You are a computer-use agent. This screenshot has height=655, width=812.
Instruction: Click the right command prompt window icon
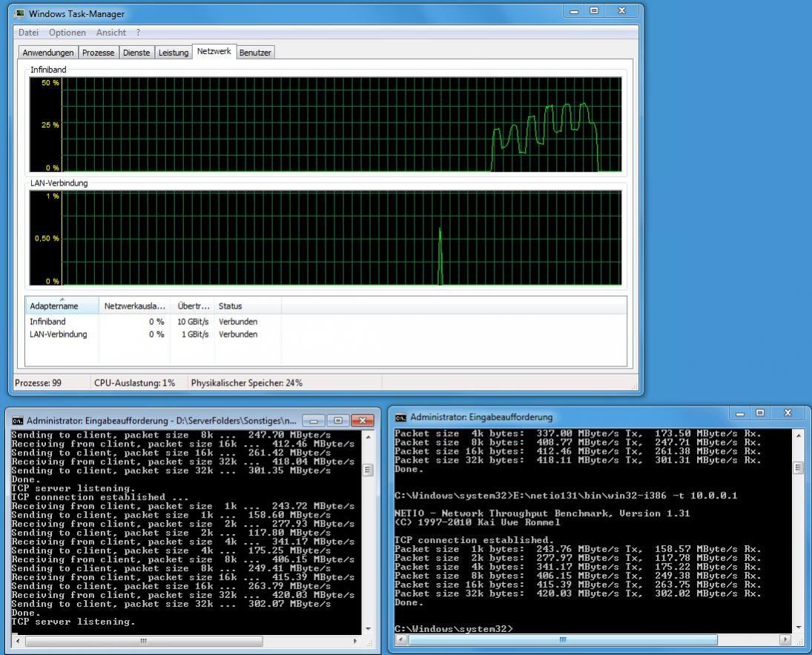point(401,418)
